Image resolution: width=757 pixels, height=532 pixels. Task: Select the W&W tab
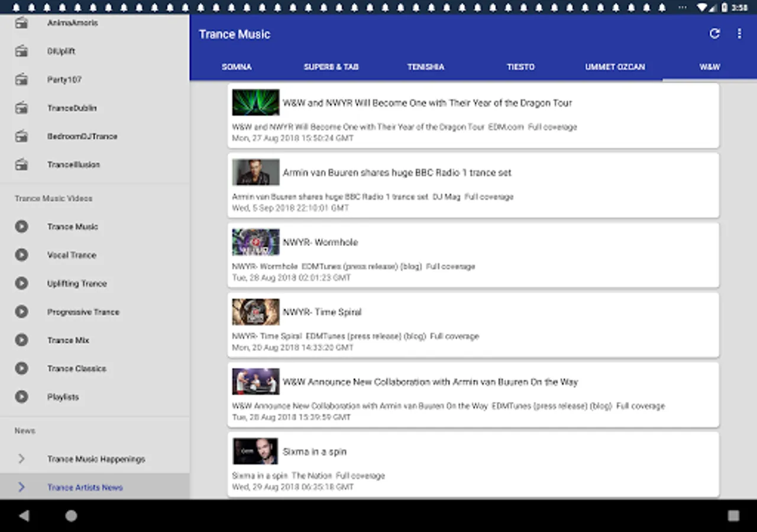(710, 67)
